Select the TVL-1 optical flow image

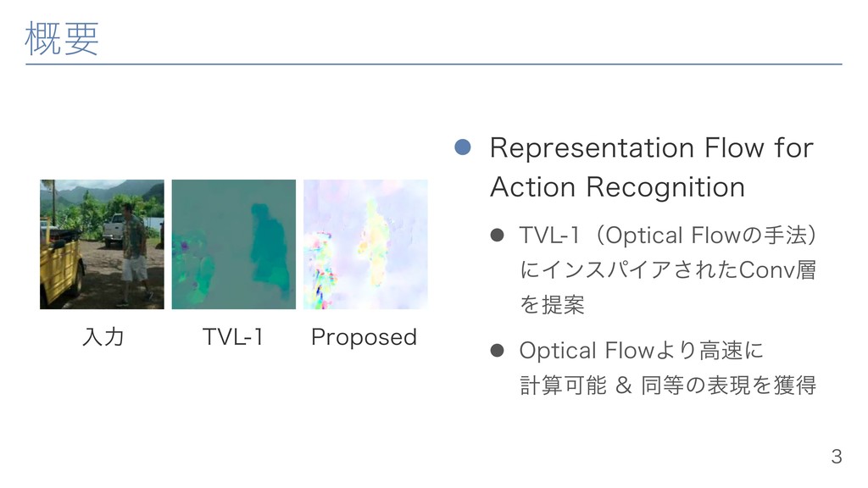(x=234, y=244)
